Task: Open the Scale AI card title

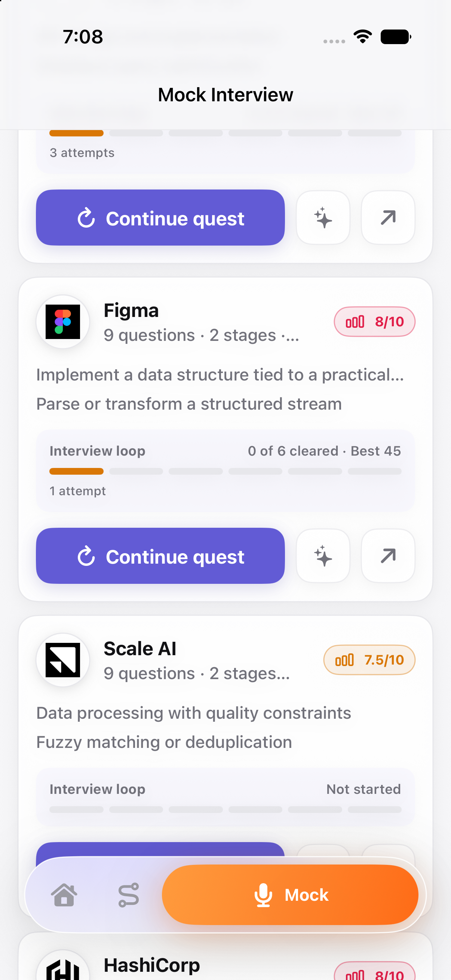Action: (x=140, y=648)
